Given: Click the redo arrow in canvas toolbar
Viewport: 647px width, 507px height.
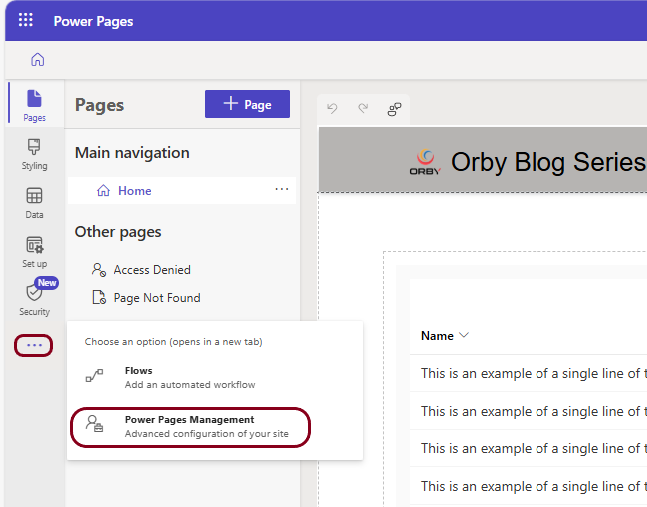Looking at the screenshot, I should (x=363, y=109).
